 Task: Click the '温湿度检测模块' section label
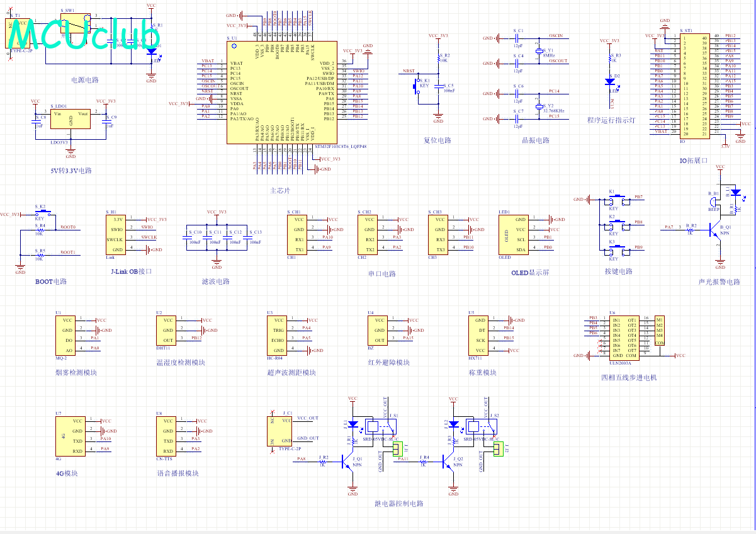[x=181, y=362]
